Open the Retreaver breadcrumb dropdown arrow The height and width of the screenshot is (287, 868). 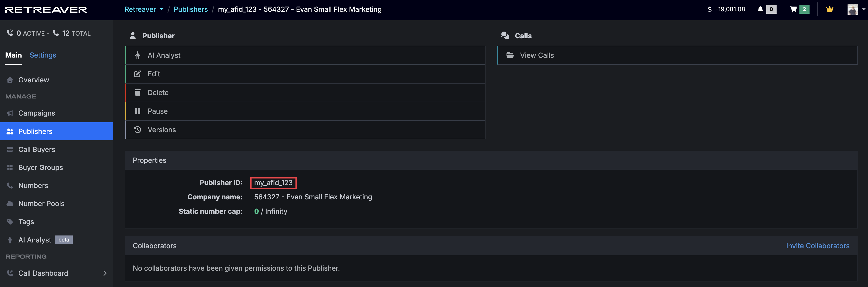tap(162, 9)
